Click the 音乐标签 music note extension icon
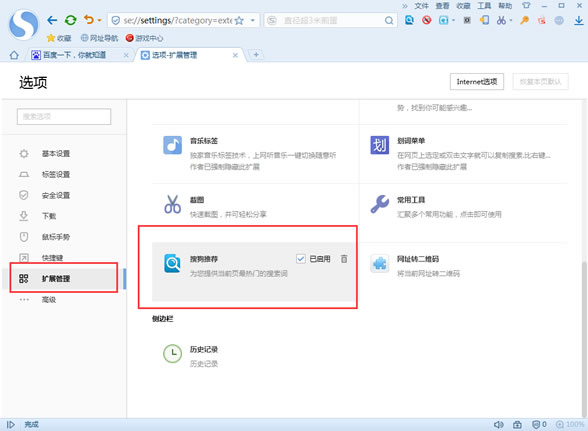The image size is (588, 431). coord(172,145)
